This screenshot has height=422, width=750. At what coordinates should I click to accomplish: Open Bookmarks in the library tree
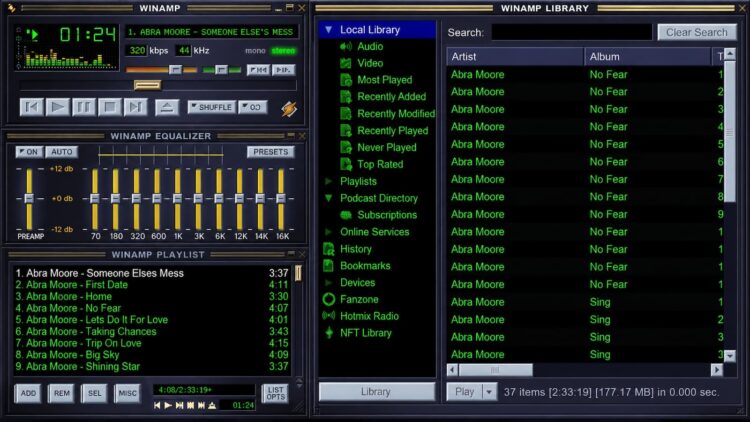[365, 266]
